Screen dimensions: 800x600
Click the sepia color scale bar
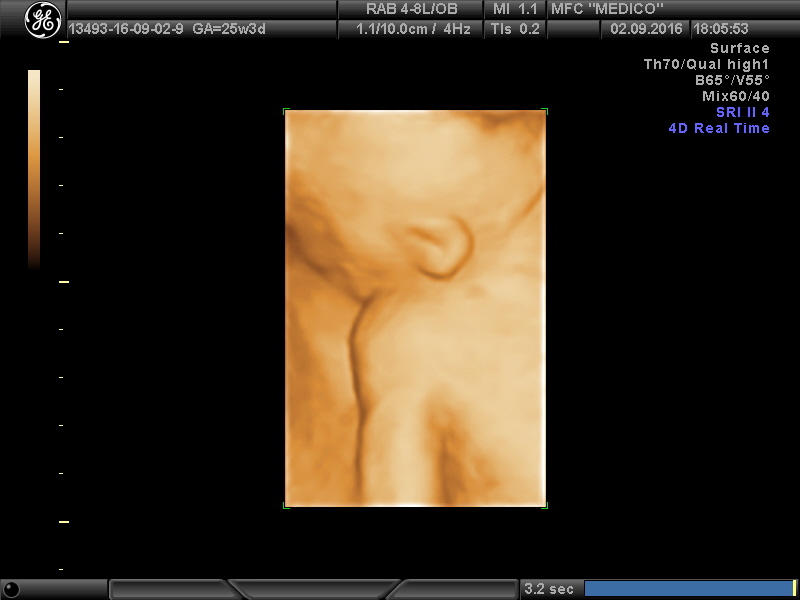click(34, 169)
